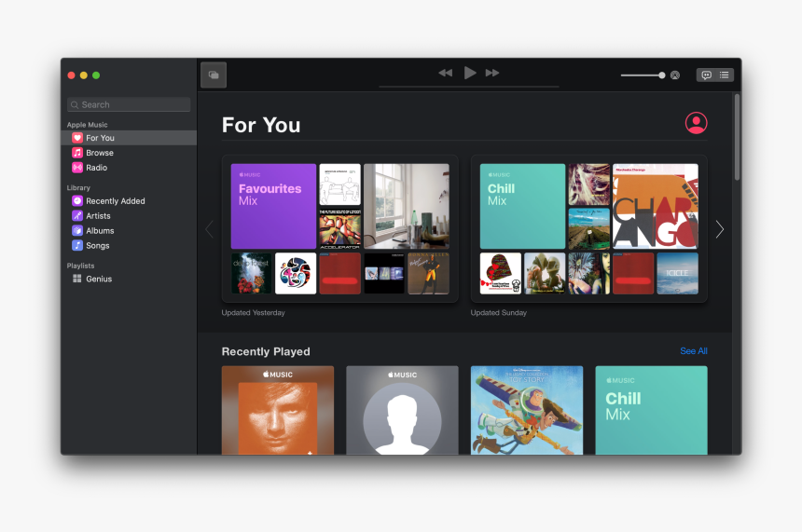Open Albums in the library
802x532 pixels.
(129, 231)
